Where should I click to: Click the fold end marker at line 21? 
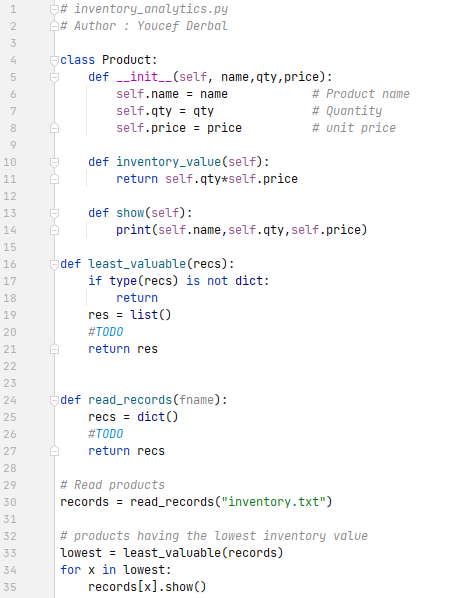[55, 349]
